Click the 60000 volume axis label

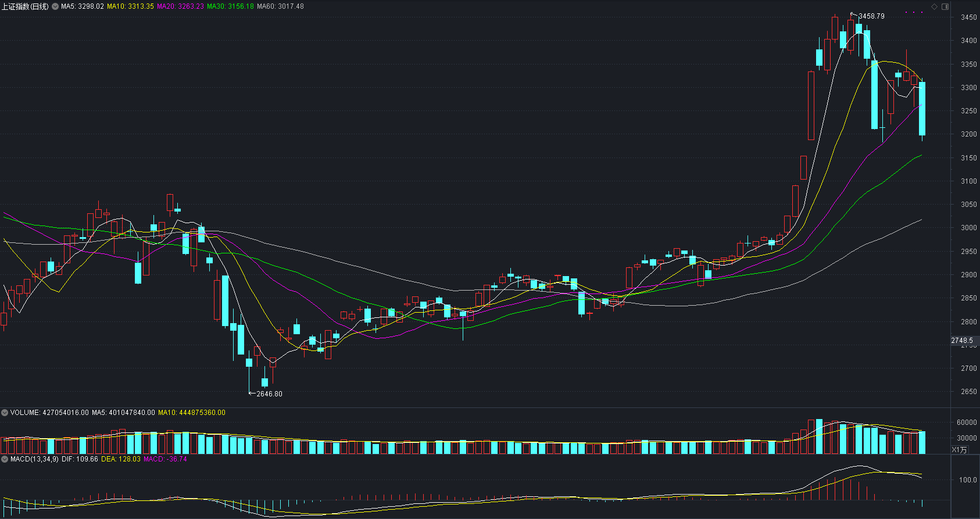coord(967,423)
